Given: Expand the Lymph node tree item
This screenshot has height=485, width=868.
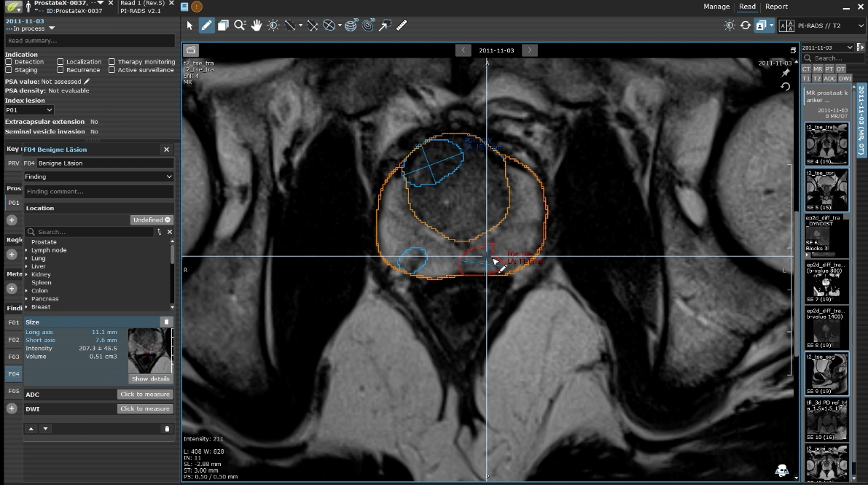Looking at the screenshot, I should click(x=26, y=251).
